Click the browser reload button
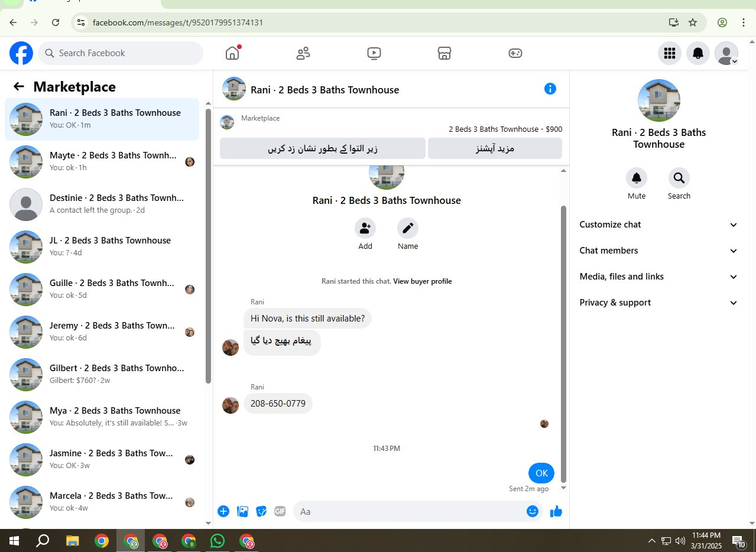The width and height of the screenshot is (756, 552). [56, 22]
